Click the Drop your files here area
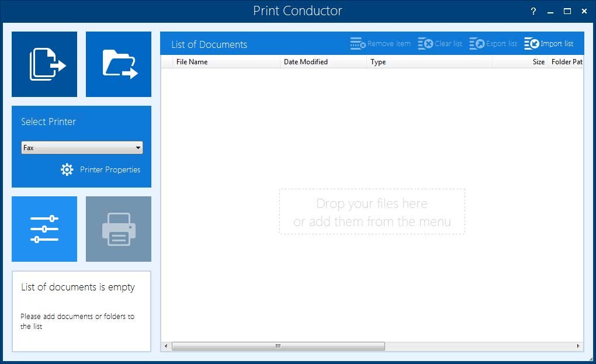 point(372,212)
